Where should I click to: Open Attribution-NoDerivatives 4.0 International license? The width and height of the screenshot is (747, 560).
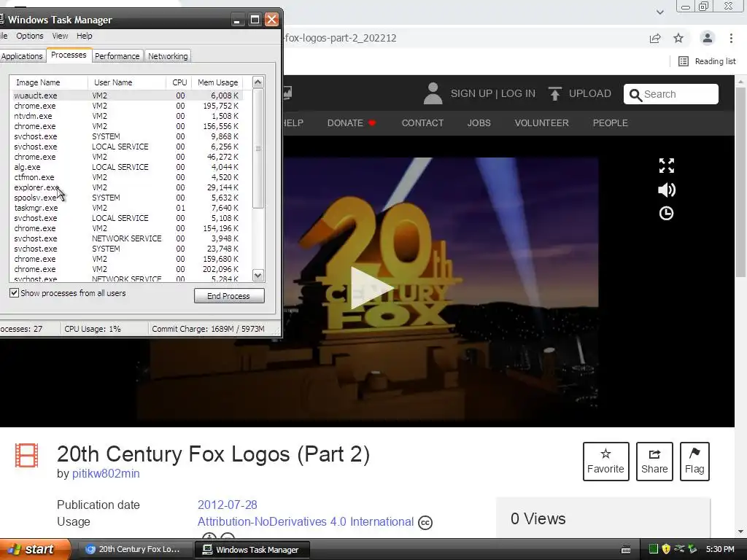306,522
